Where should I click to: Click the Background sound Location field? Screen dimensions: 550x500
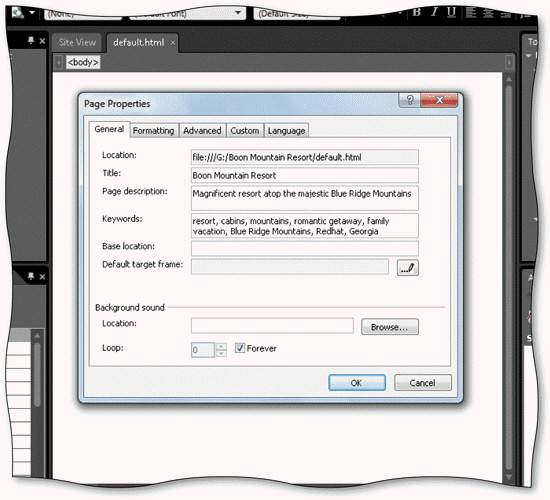(x=272, y=326)
